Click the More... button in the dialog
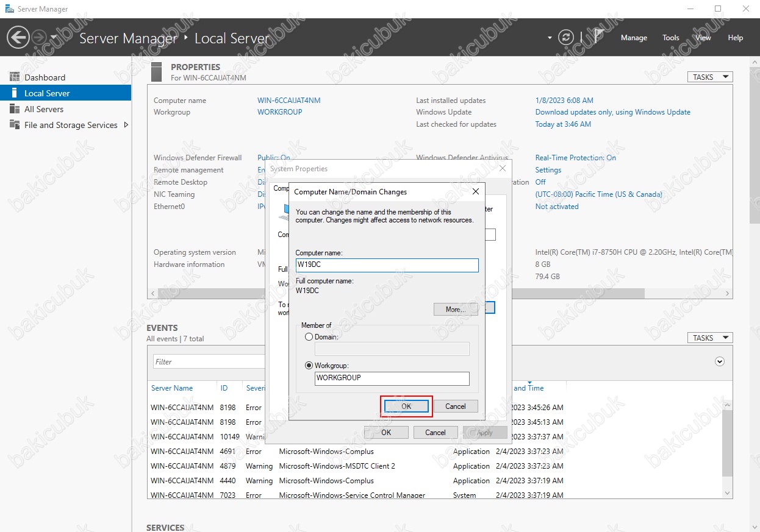This screenshot has width=760, height=532. click(456, 310)
